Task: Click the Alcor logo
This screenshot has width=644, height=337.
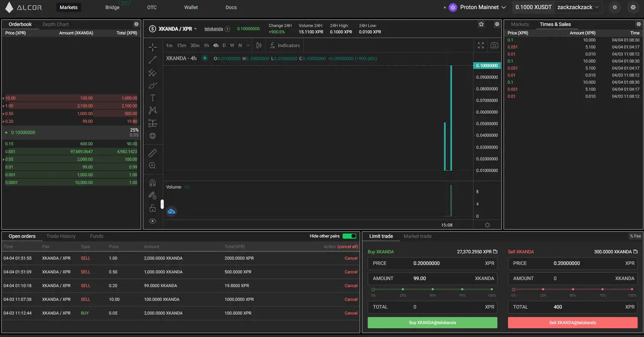Action: pos(23,8)
